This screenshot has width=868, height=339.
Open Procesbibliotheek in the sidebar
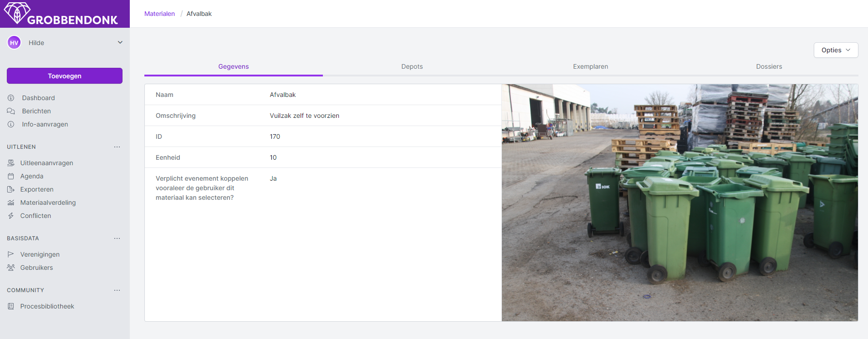[47, 306]
